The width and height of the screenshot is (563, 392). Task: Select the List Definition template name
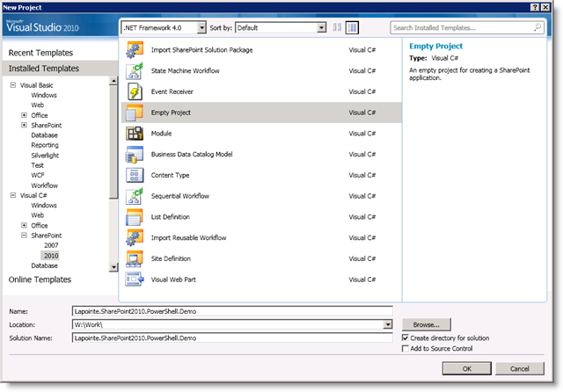coord(170,216)
